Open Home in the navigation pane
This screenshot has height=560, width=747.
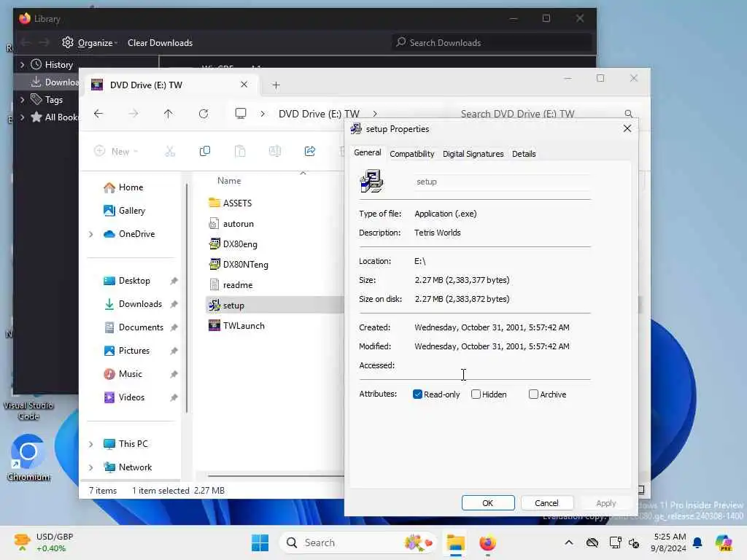(131, 187)
